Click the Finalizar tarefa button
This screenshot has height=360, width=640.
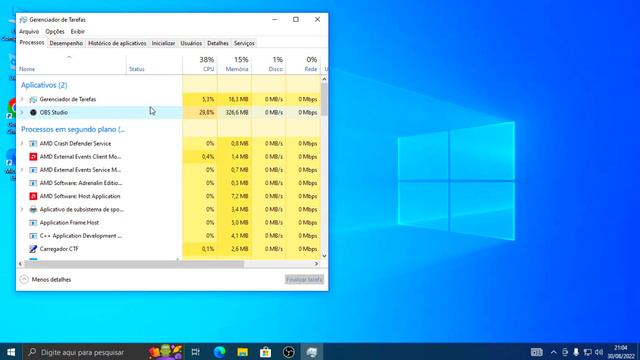click(304, 280)
